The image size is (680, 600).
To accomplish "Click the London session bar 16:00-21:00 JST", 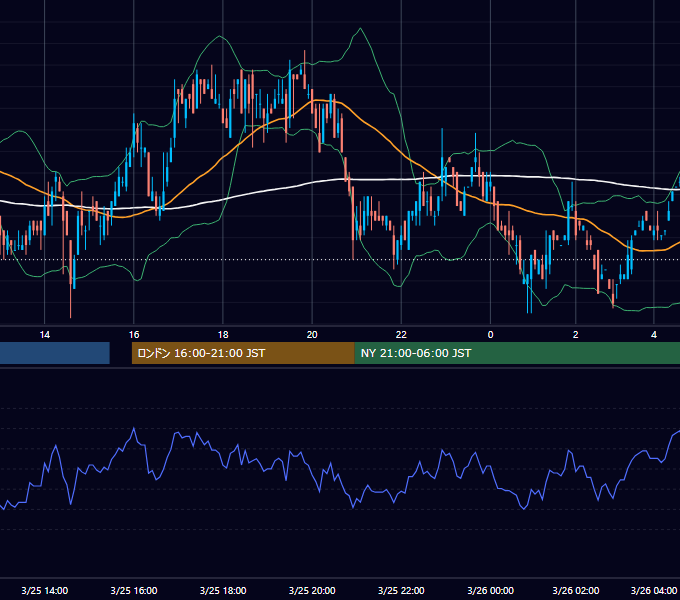I will (x=243, y=353).
